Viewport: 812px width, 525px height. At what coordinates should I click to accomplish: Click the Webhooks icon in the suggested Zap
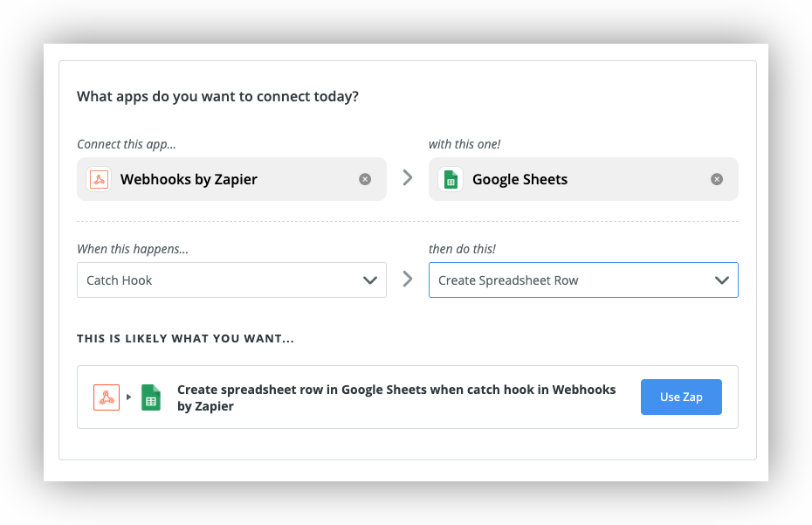click(x=107, y=397)
